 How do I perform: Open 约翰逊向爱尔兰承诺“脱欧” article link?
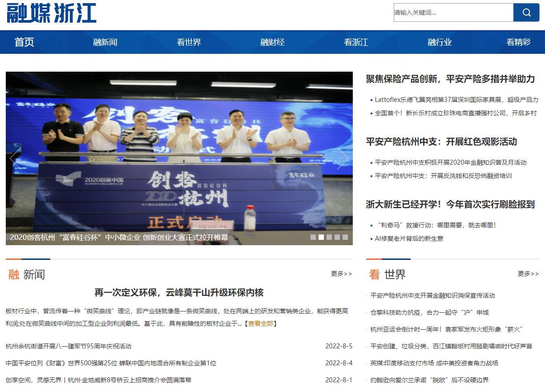point(430,380)
